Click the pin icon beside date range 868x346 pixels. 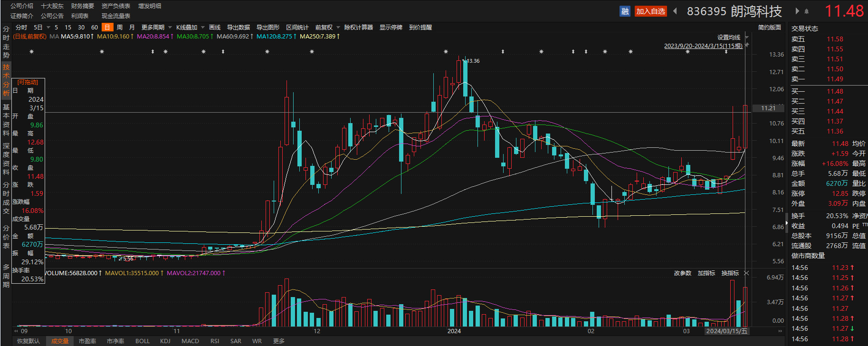click(747, 45)
